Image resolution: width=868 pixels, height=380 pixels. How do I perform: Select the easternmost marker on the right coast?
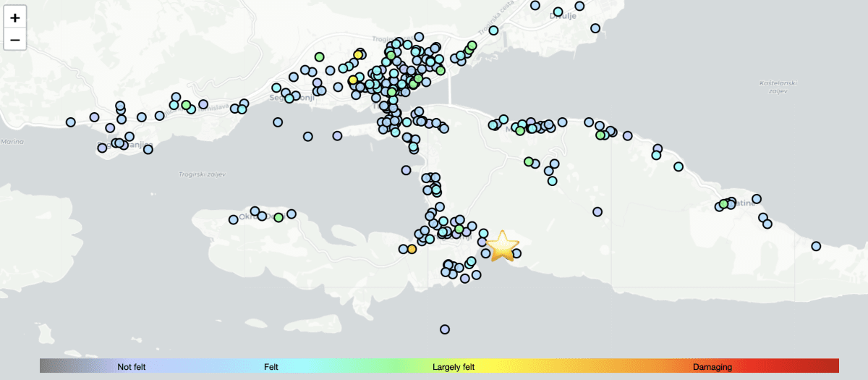(816, 246)
